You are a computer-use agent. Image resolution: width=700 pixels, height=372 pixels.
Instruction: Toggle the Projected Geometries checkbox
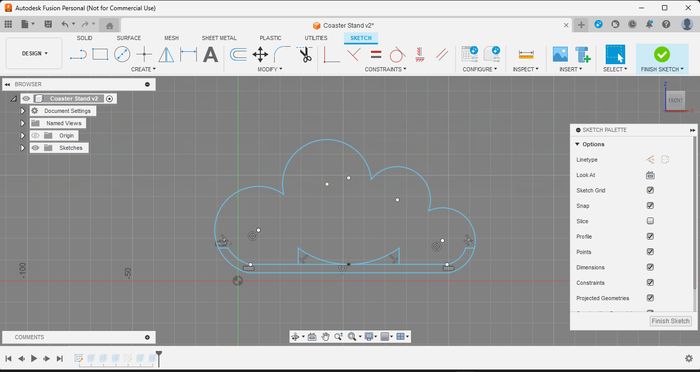pyautogui.click(x=650, y=298)
